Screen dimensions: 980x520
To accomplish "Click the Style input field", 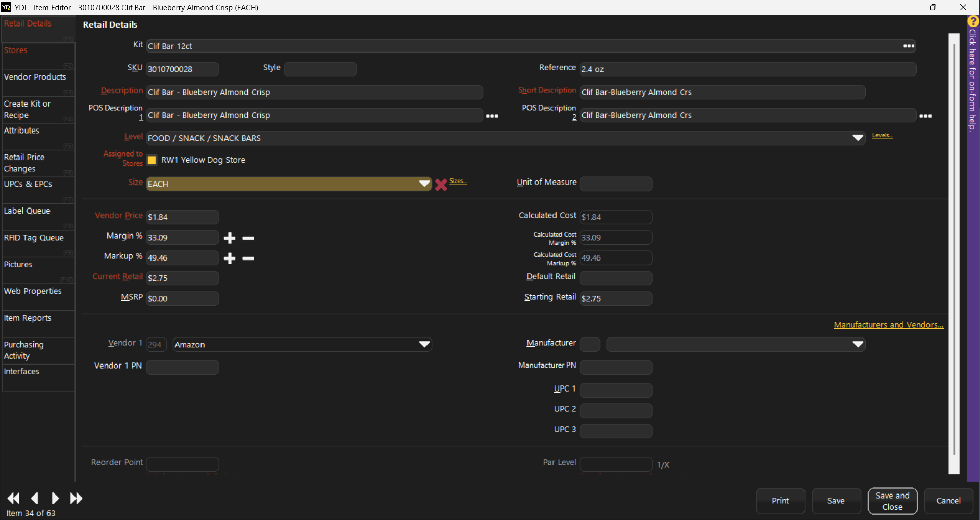I will click(x=320, y=69).
